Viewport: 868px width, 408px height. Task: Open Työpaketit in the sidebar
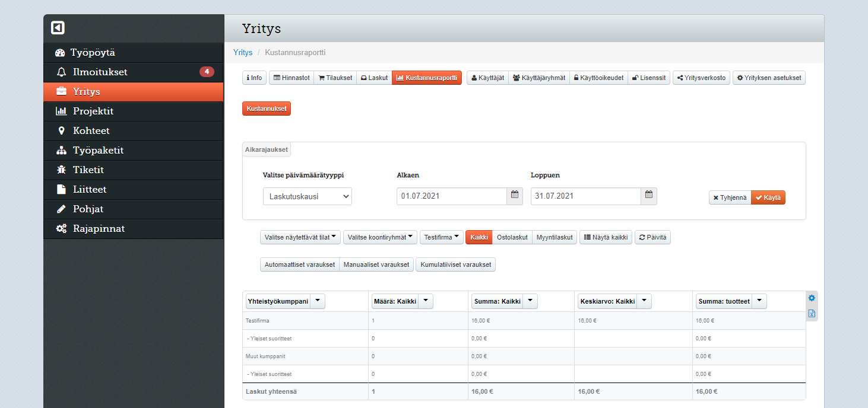(134, 151)
